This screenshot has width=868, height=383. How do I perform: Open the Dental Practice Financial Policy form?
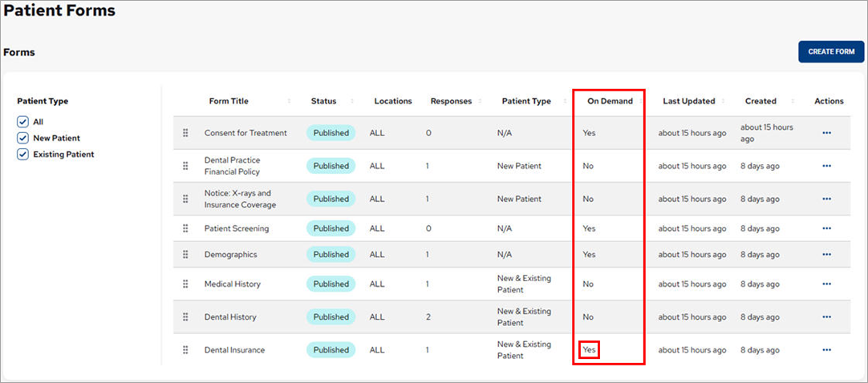point(232,166)
